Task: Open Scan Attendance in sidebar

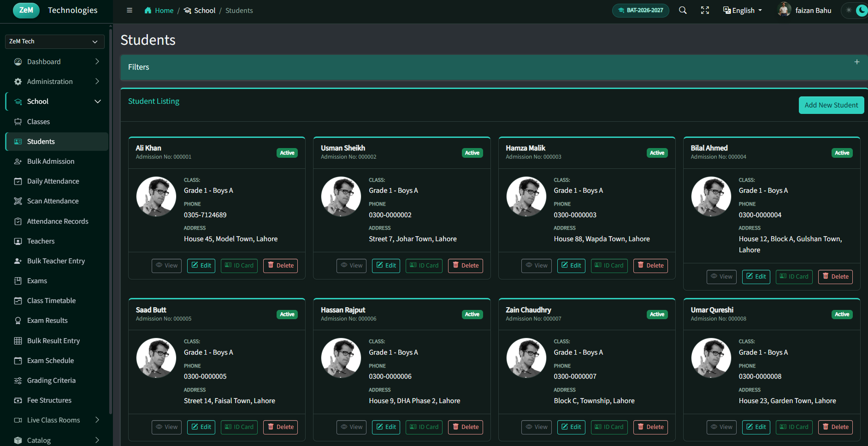Action: [57, 201]
